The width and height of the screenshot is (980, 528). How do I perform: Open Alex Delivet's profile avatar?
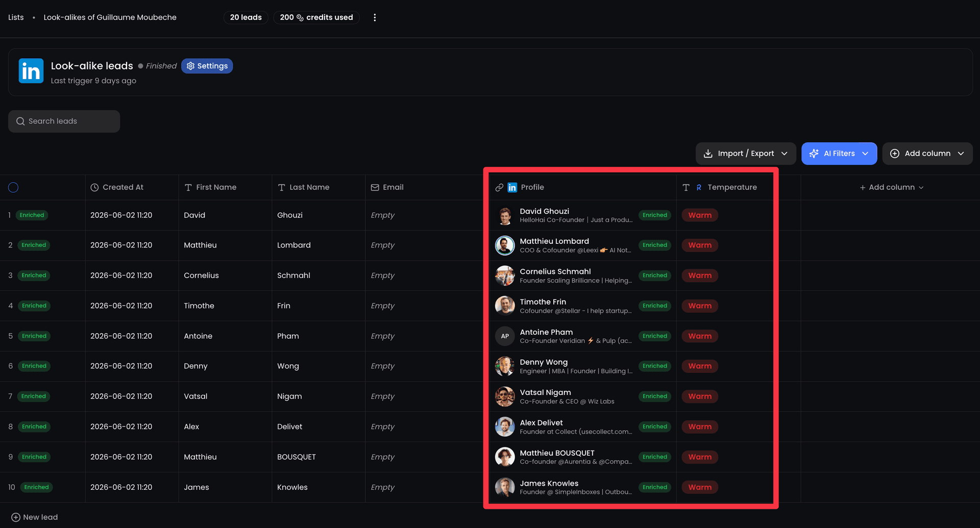pyautogui.click(x=505, y=426)
